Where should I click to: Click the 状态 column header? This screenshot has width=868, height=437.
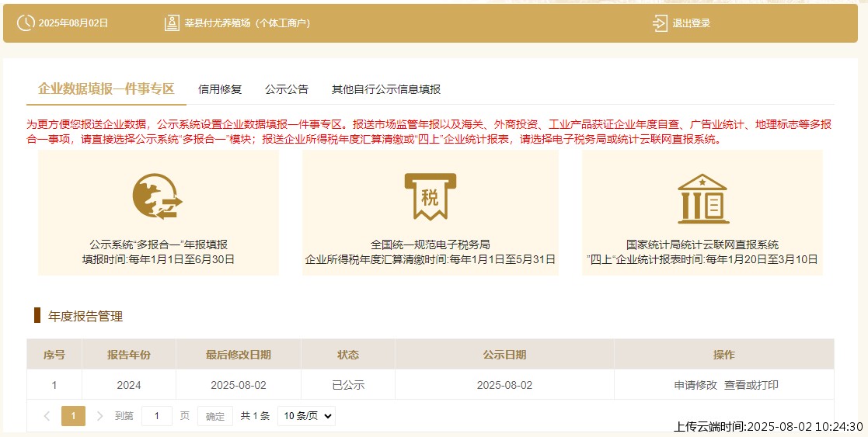[348, 355]
